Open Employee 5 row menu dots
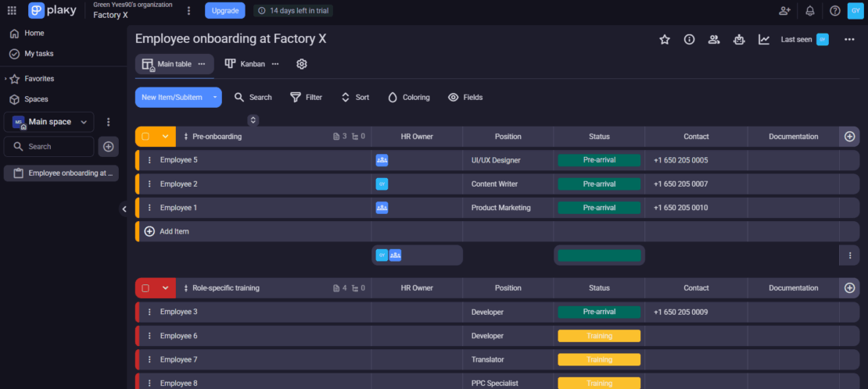Image resolution: width=868 pixels, height=389 pixels. pyautogui.click(x=149, y=160)
